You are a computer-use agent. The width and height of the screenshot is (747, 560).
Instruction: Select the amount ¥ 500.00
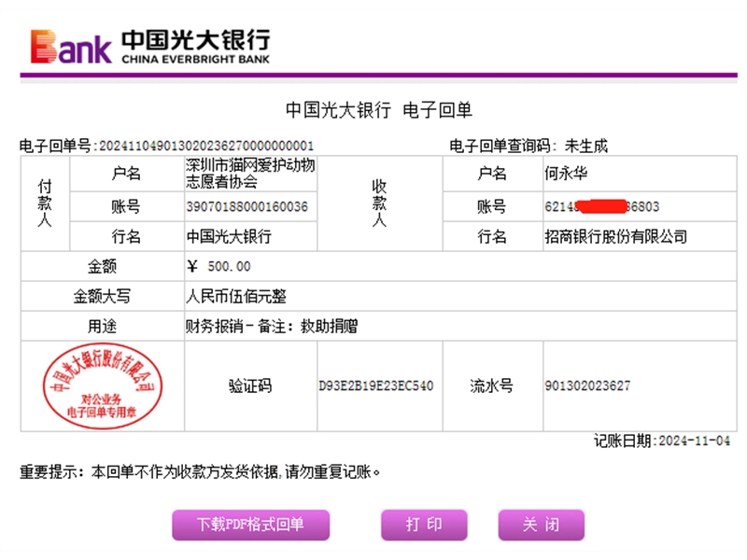click(x=218, y=266)
